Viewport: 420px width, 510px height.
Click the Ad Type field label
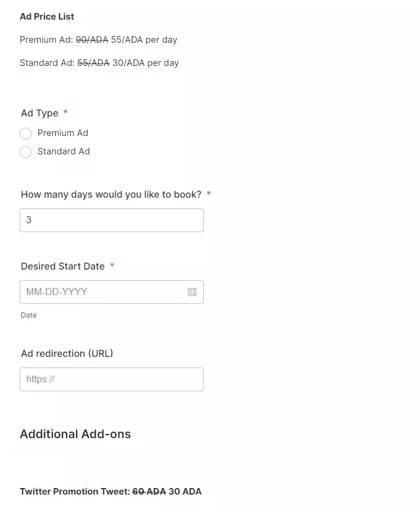point(40,113)
